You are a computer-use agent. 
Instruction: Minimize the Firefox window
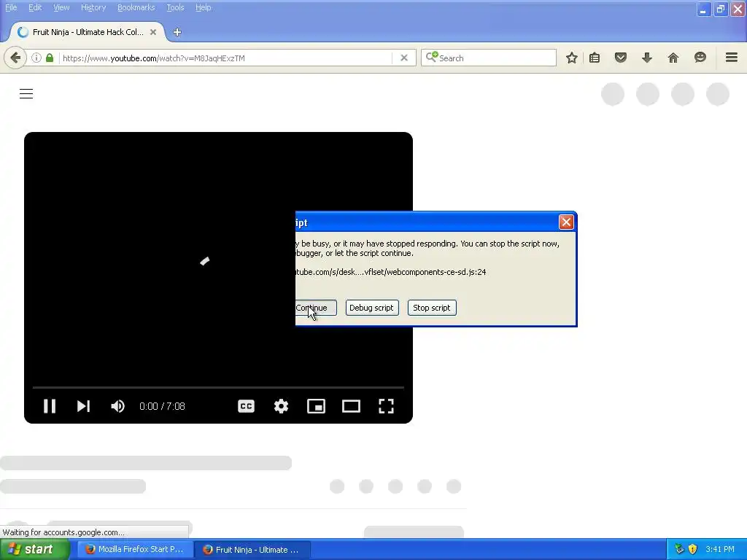tap(703, 9)
